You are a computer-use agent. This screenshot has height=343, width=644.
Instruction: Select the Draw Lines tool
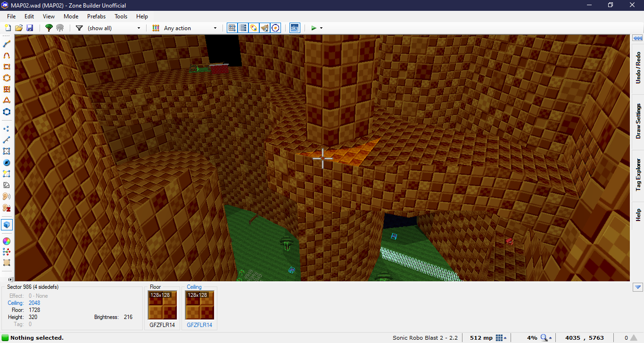[7, 44]
